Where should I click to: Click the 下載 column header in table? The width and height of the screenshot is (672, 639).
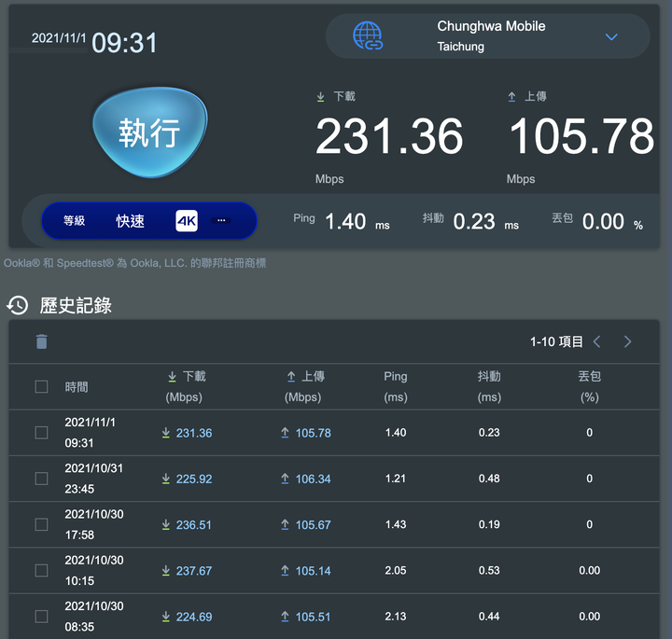(x=186, y=387)
